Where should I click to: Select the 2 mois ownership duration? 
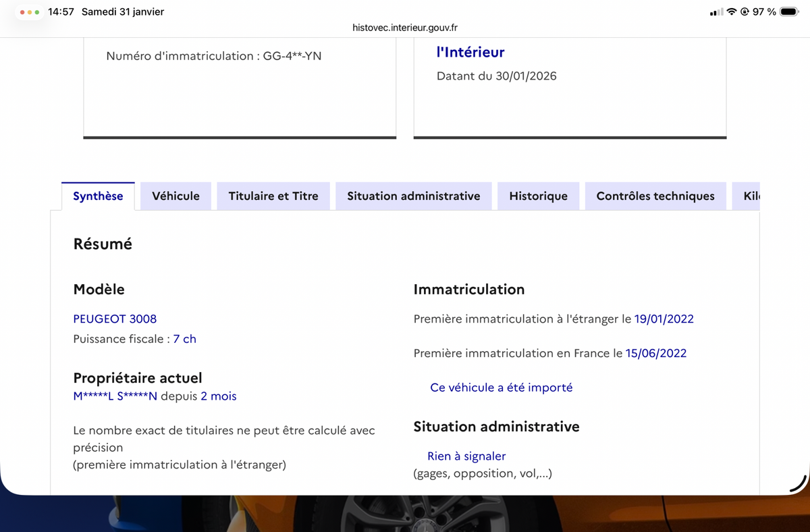click(x=219, y=396)
